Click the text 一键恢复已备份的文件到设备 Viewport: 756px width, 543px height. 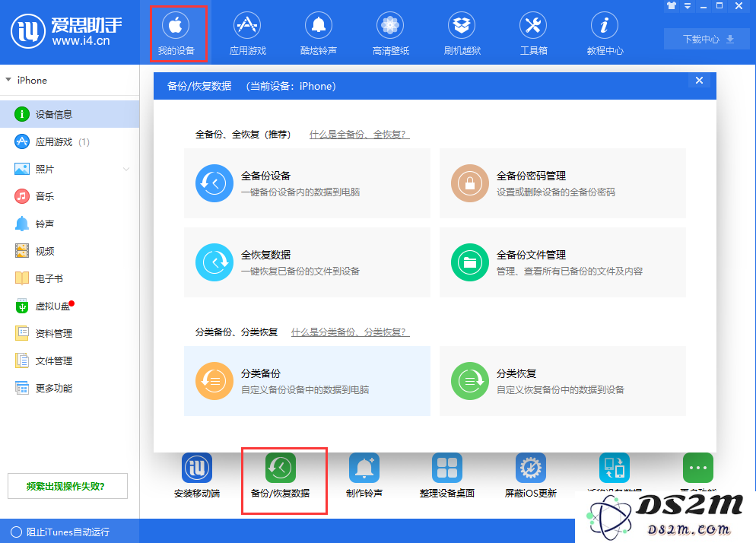coord(300,271)
